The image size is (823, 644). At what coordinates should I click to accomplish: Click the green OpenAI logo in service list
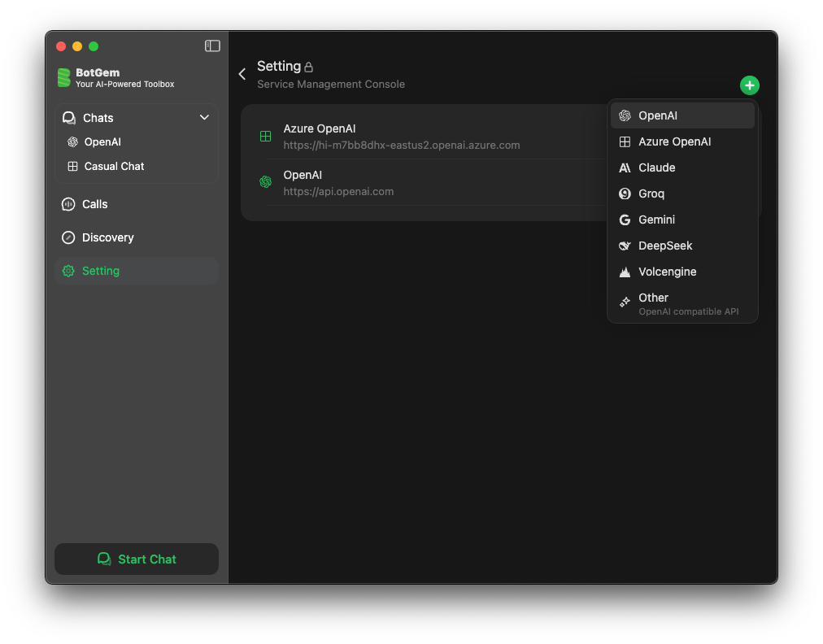[266, 182]
